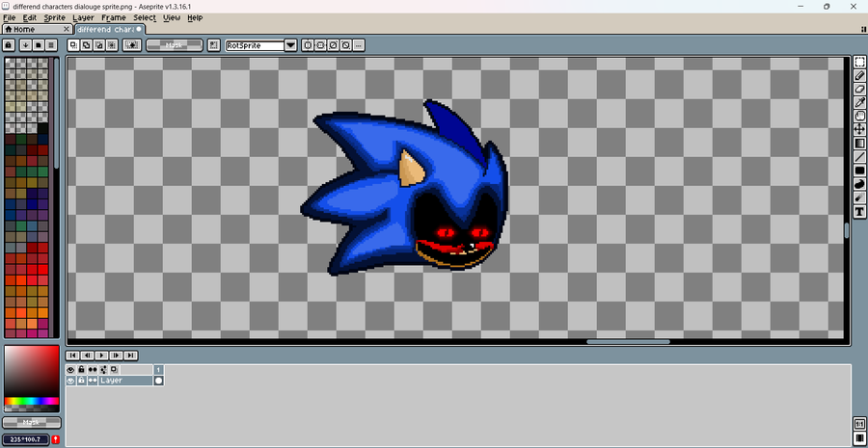
Task: Select the Layer cel in frame 1
Action: coord(159,381)
